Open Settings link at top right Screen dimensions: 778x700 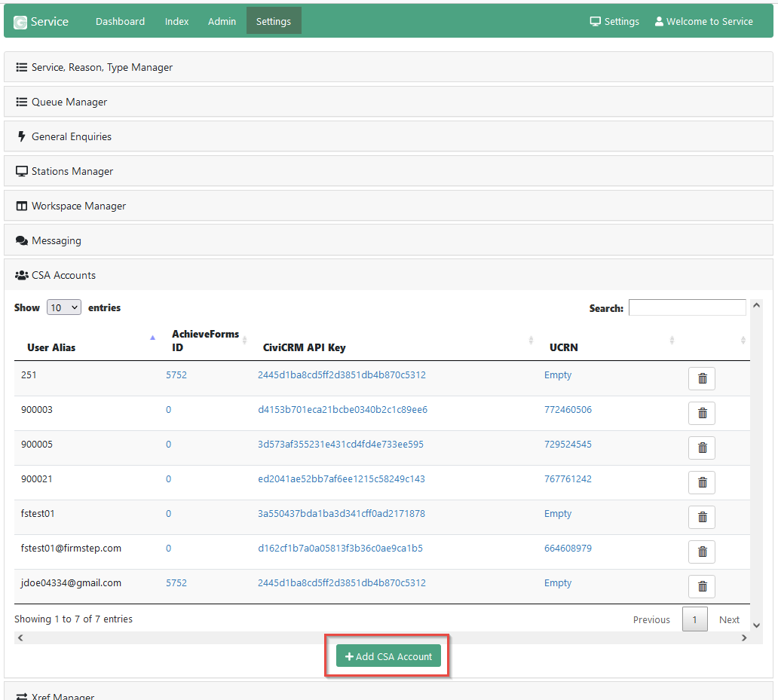(x=614, y=21)
